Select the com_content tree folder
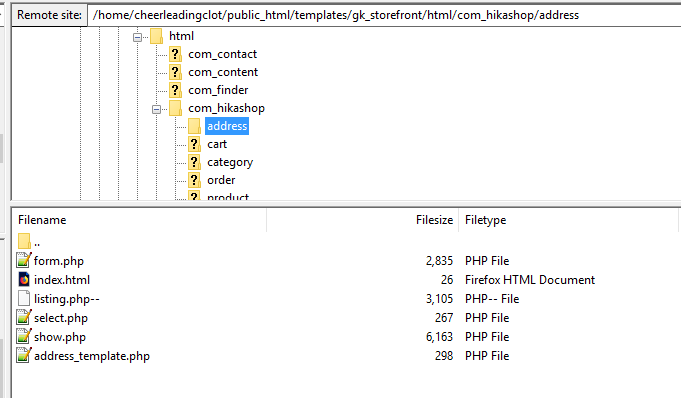The height and width of the screenshot is (398, 681). [223, 72]
